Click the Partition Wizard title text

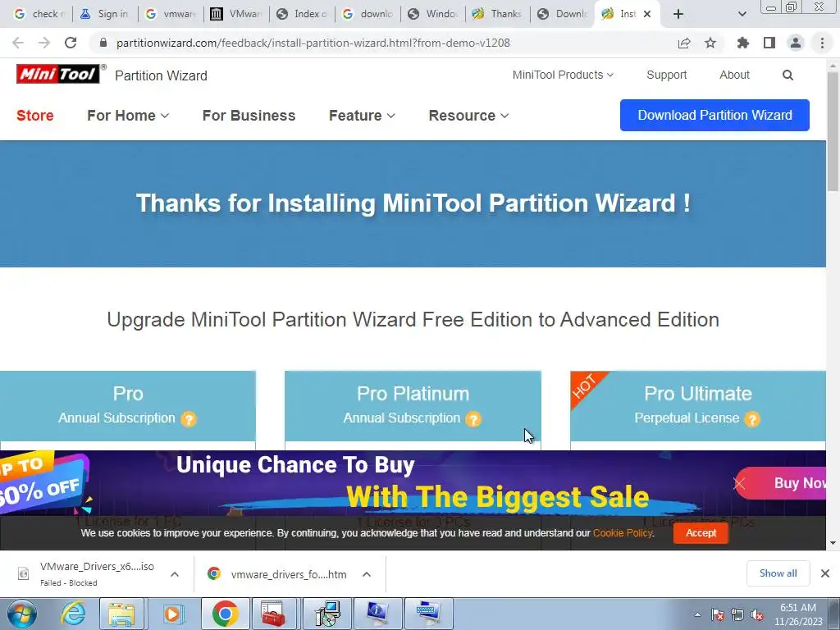pos(161,76)
